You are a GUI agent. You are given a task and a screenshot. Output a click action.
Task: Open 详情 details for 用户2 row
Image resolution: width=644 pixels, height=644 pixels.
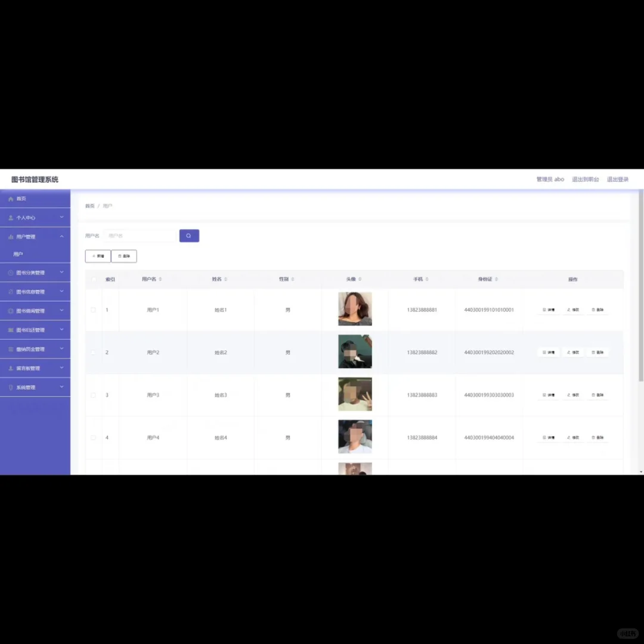(x=549, y=352)
